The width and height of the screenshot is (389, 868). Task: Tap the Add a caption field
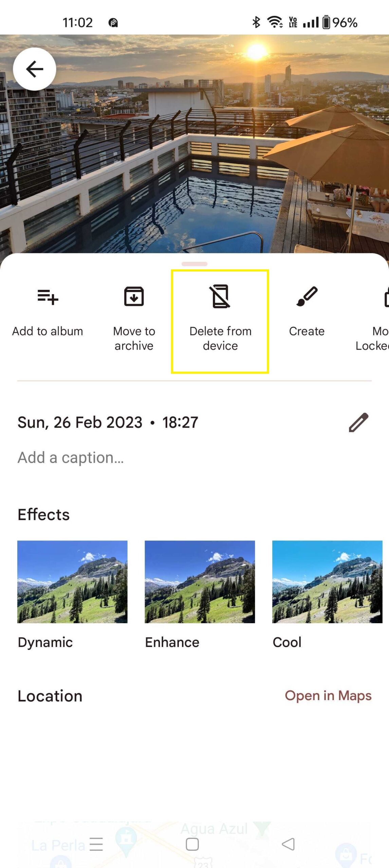[x=71, y=458]
